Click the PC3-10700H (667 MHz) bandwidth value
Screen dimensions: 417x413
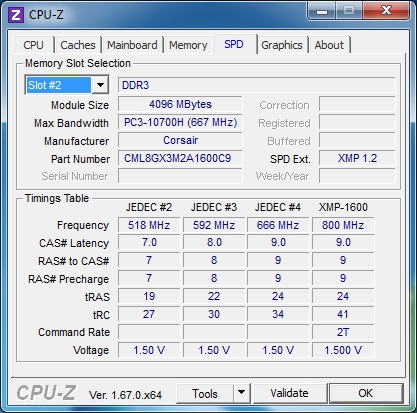(180, 122)
